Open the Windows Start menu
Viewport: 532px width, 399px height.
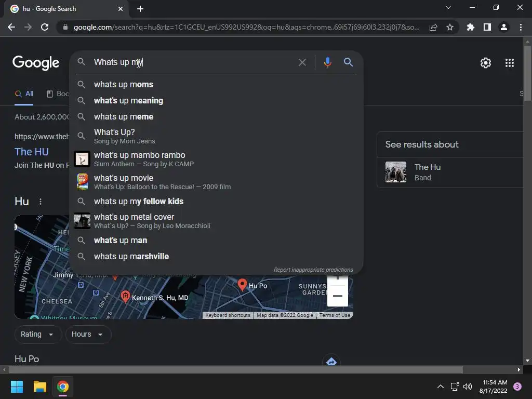(17, 387)
